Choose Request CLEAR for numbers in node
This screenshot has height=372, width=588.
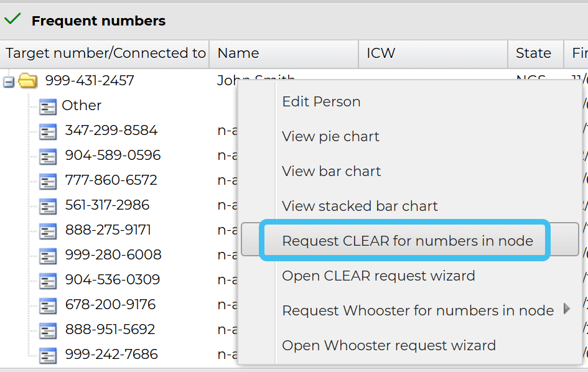pyautogui.click(x=407, y=241)
